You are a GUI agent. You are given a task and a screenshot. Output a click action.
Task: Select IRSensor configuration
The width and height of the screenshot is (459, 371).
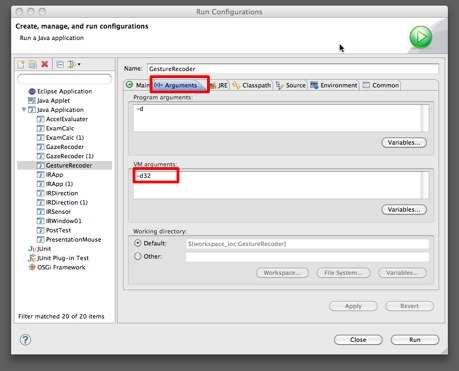click(58, 212)
